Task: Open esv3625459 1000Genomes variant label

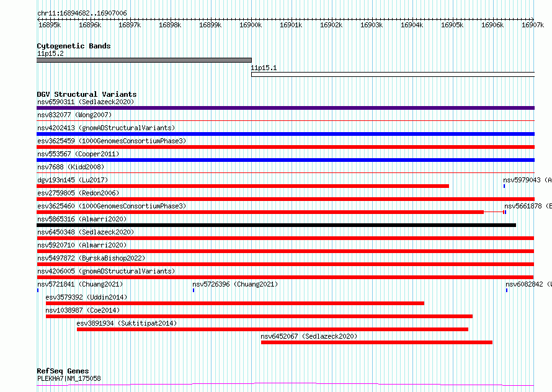Action: pyautogui.click(x=112, y=141)
